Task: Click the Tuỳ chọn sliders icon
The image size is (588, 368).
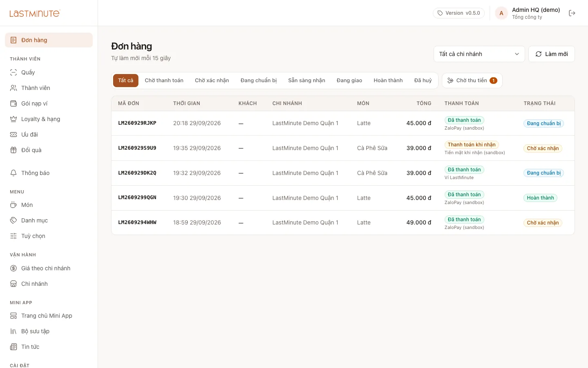Action: coord(13,236)
